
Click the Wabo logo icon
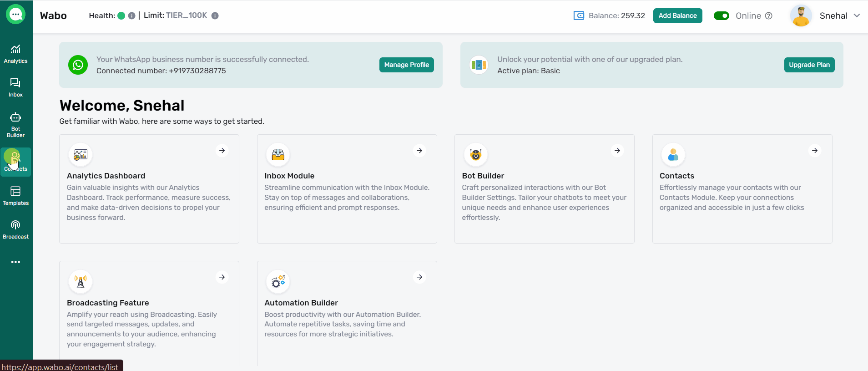[x=15, y=15]
